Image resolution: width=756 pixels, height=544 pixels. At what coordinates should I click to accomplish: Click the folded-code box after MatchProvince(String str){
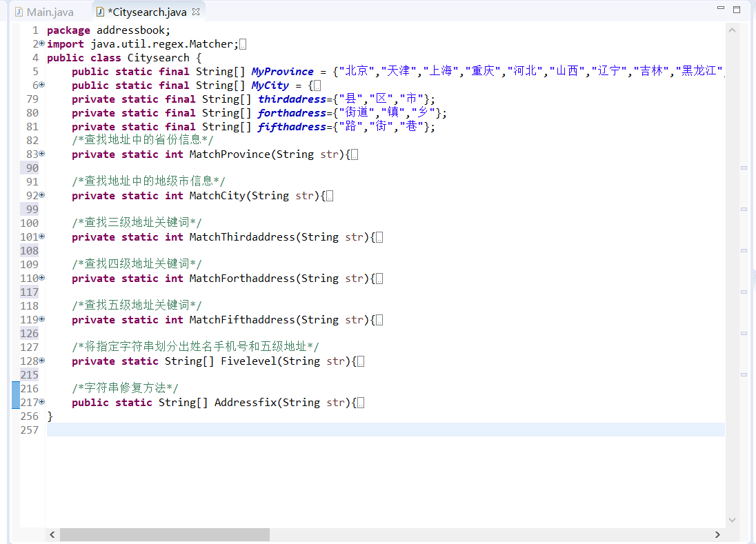pyautogui.click(x=355, y=154)
